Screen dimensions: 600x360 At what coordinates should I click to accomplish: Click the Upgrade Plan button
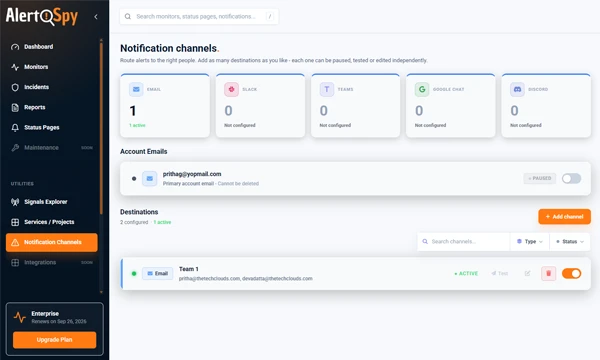pyautogui.click(x=54, y=340)
